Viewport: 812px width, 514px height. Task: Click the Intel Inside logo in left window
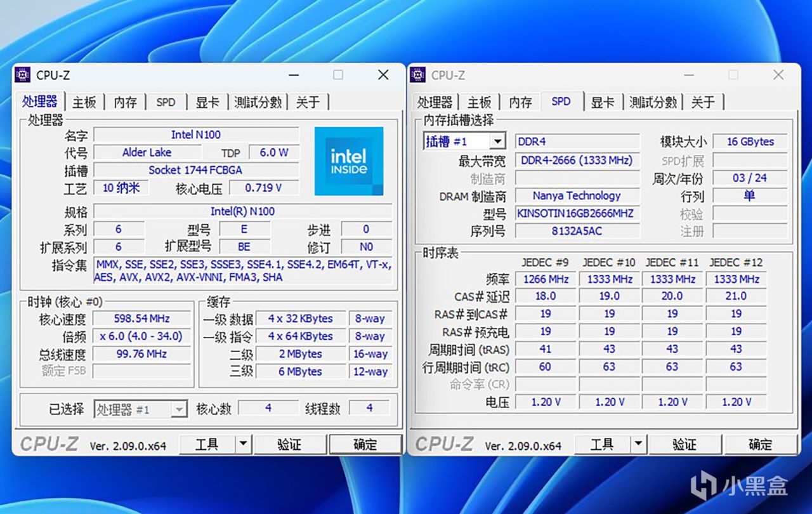click(349, 161)
